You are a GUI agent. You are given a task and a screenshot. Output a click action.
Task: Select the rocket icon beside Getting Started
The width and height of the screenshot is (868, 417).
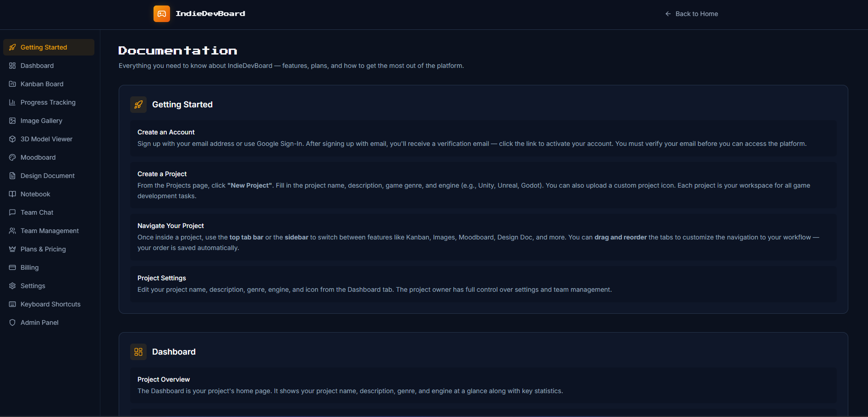[x=12, y=47]
